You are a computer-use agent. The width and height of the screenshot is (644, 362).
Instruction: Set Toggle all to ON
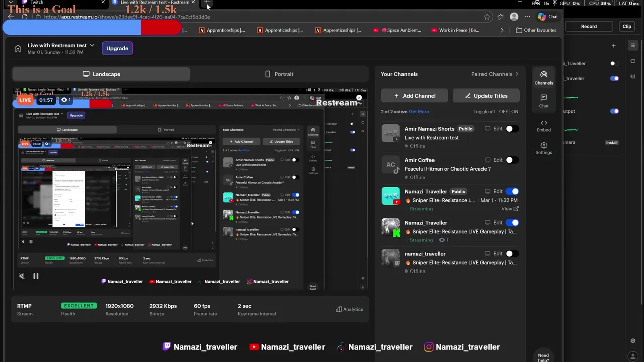click(515, 112)
